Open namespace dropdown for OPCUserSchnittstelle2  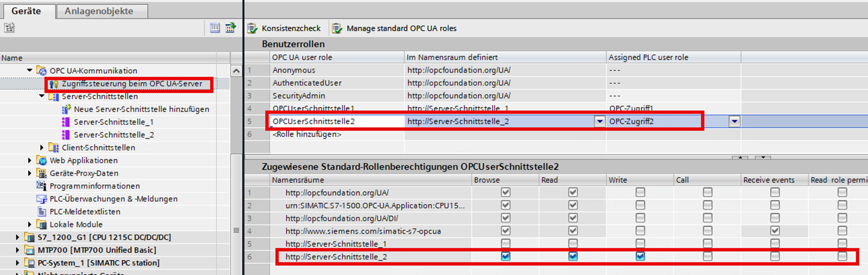click(x=599, y=121)
